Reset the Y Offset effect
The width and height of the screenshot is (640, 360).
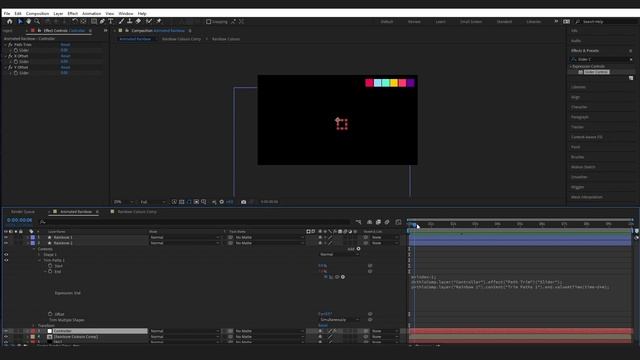65,67
